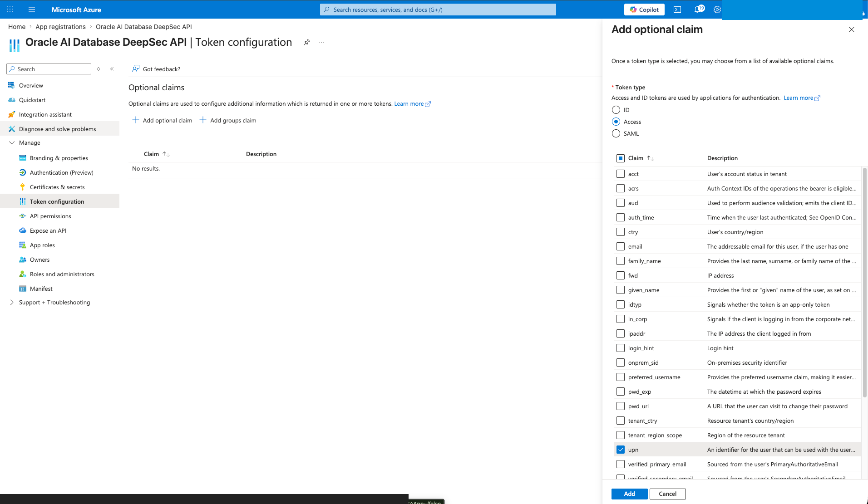This screenshot has width=868, height=504.
Task: Click the plus icon for Add optional claim
Action: click(x=135, y=120)
